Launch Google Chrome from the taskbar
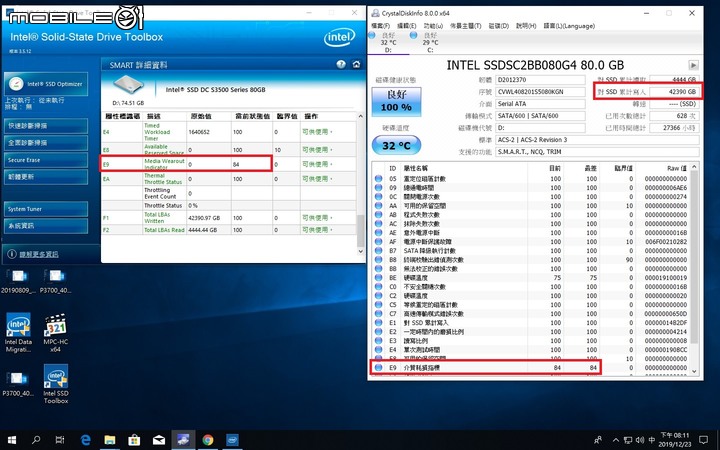The width and height of the screenshot is (720, 450). pos(208,440)
